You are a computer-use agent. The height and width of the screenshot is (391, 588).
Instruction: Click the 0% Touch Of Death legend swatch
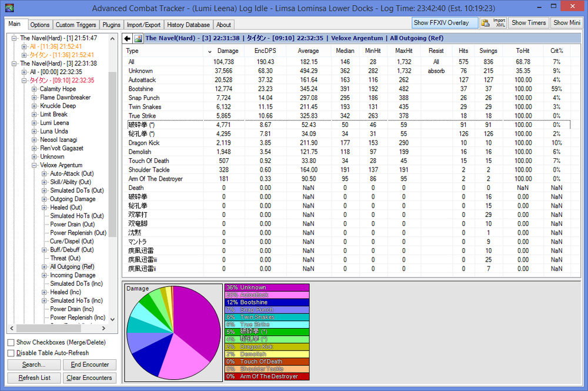(267, 362)
